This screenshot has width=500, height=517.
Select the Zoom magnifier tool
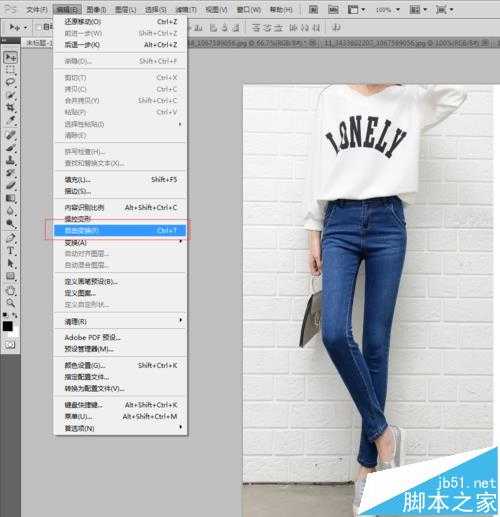point(10,303)
